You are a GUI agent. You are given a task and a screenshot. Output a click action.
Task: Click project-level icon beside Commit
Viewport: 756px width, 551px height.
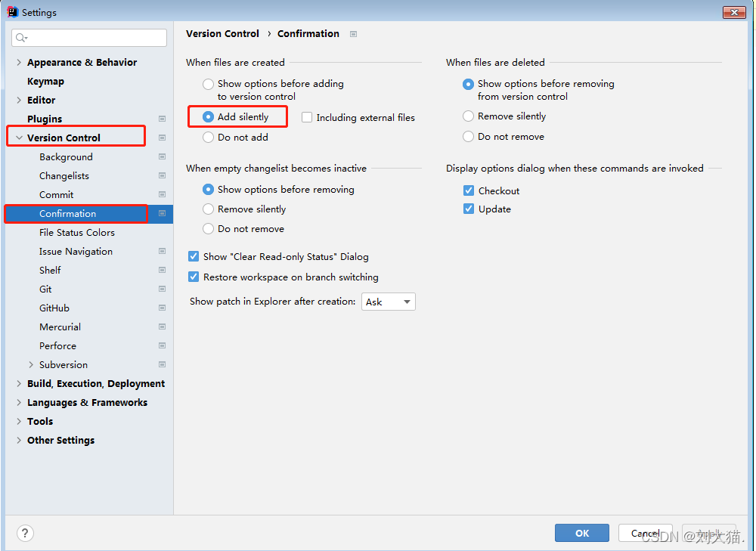(162, 194)
